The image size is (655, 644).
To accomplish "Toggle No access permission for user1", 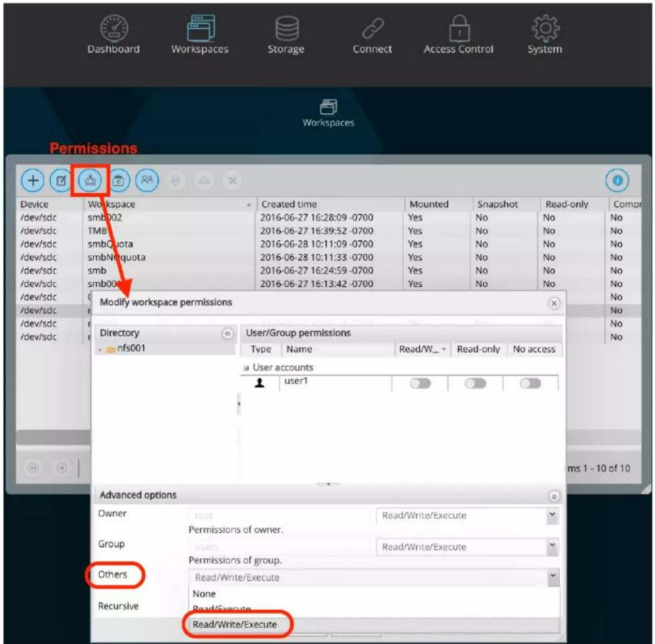I will [x=530, y=383].
